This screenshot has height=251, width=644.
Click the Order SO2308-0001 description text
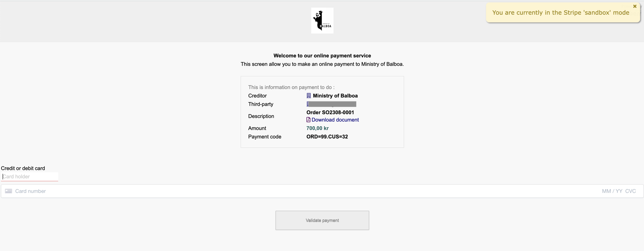coord(330,112)
